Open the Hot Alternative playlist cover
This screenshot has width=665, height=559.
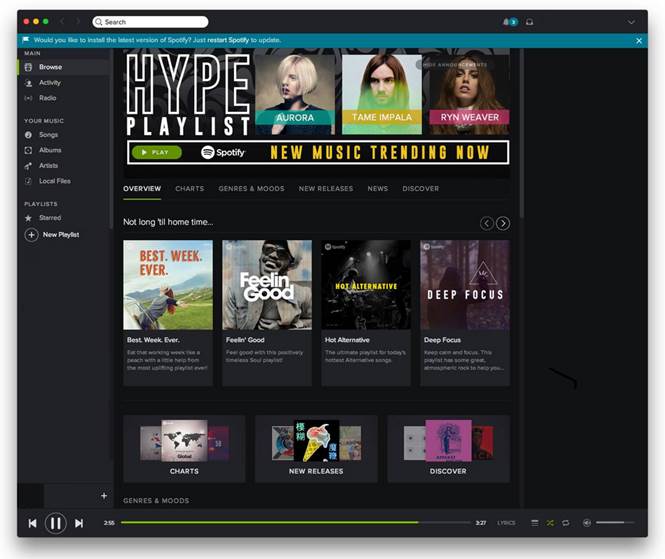click(x=366, y=285)
